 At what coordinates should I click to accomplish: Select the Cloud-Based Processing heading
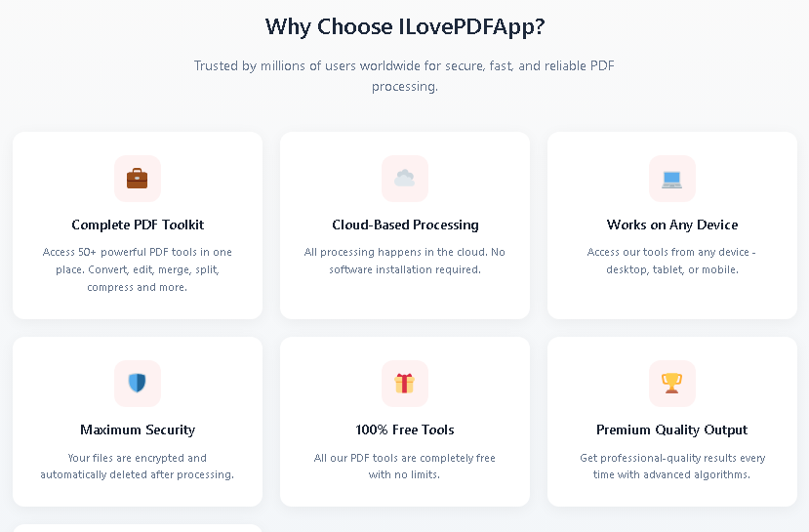point(405,225)
